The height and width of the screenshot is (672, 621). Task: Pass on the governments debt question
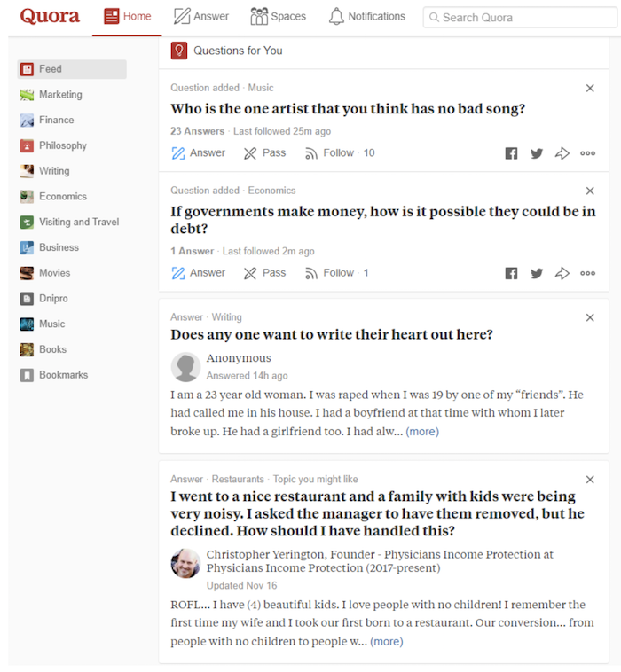(x=264, y=273)
